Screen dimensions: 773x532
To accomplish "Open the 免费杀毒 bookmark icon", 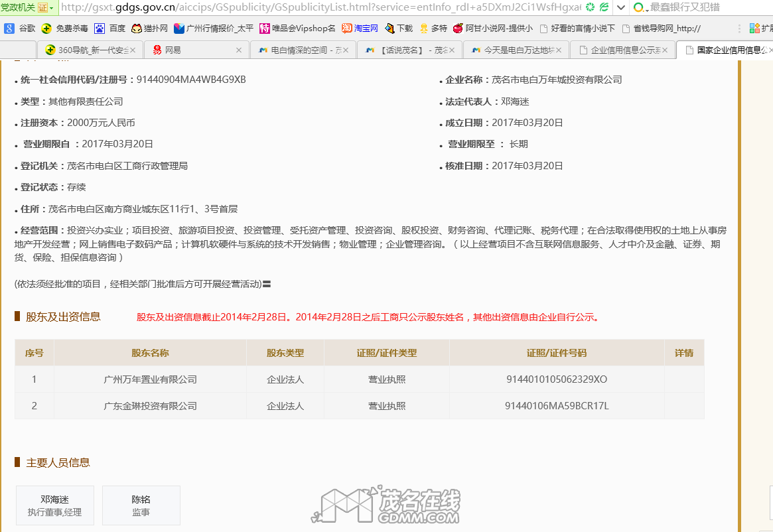I will [x=46, y=29].
